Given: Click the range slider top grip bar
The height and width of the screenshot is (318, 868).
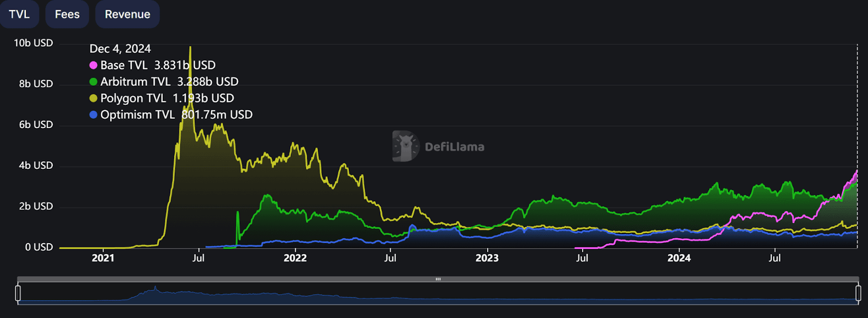Looking at the screenshot, I should point(438,279).
